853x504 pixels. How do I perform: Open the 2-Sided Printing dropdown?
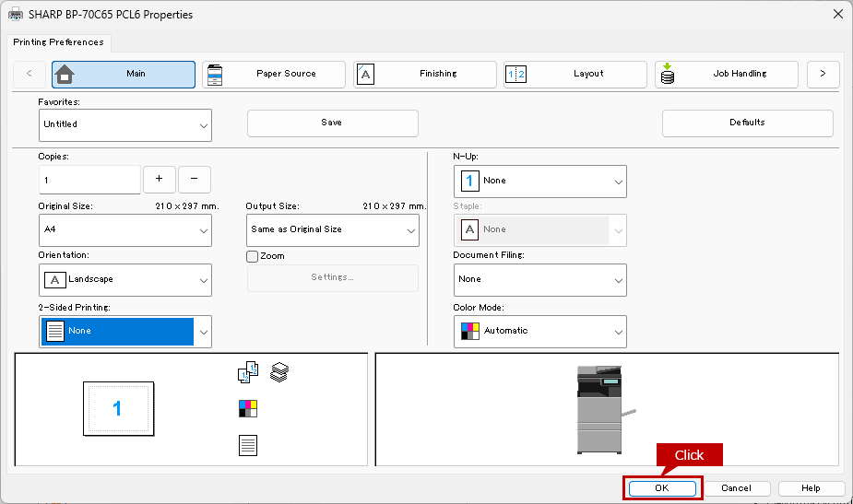125,332
